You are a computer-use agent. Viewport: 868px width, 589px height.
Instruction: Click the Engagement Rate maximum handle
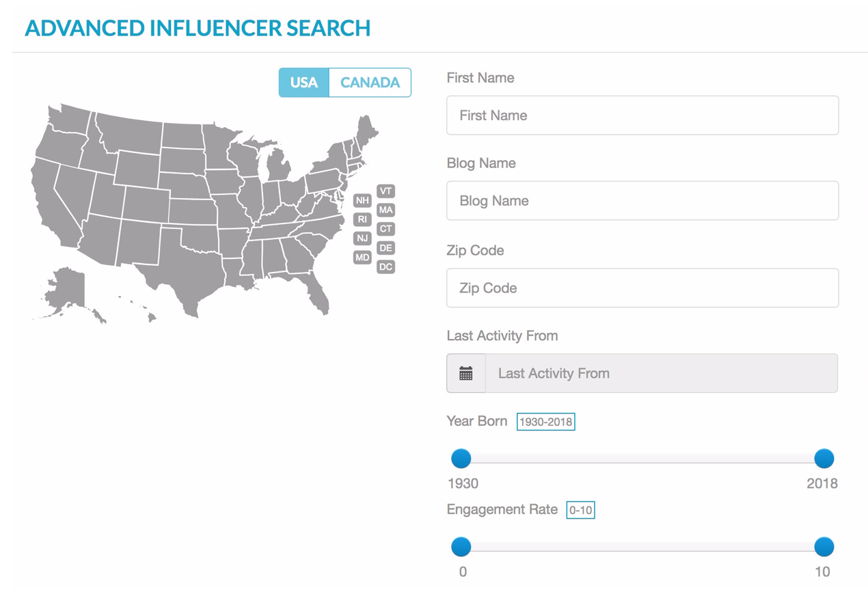coord(824,547)
